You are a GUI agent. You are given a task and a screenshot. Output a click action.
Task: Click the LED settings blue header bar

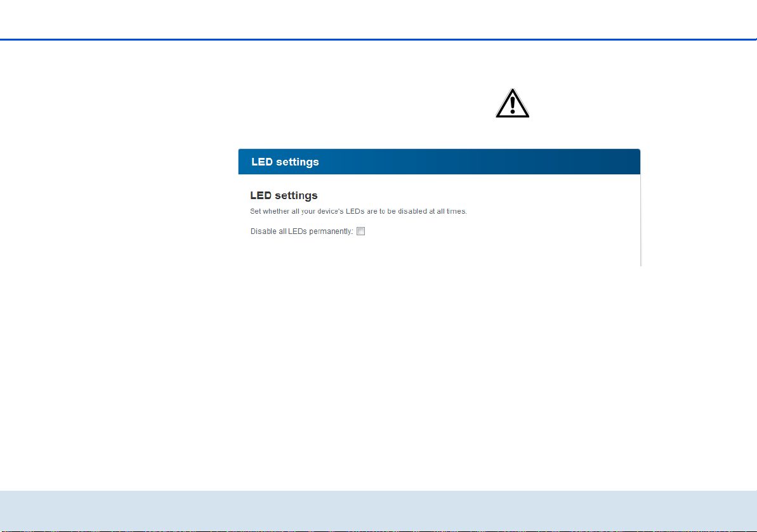439,162
